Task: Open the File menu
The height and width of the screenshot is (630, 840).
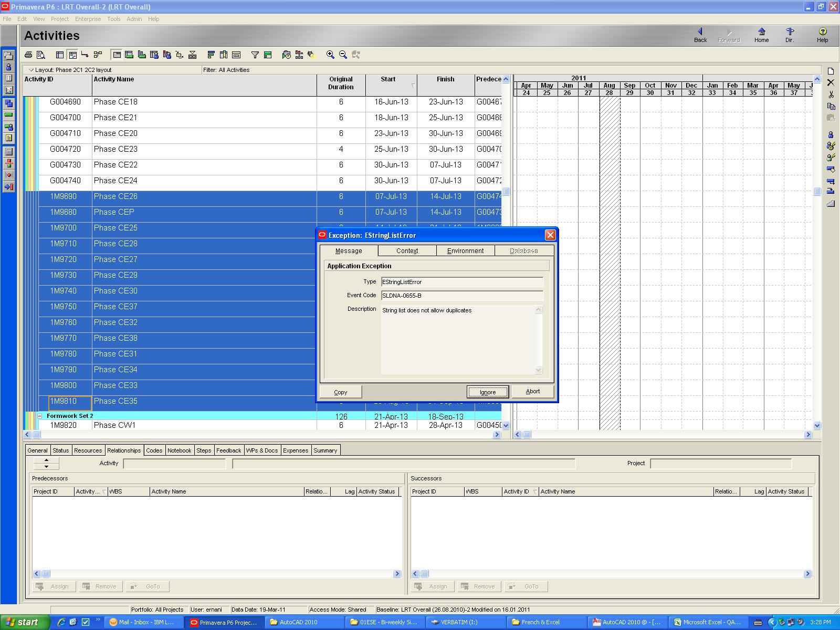Action: [x=7, y=19]
